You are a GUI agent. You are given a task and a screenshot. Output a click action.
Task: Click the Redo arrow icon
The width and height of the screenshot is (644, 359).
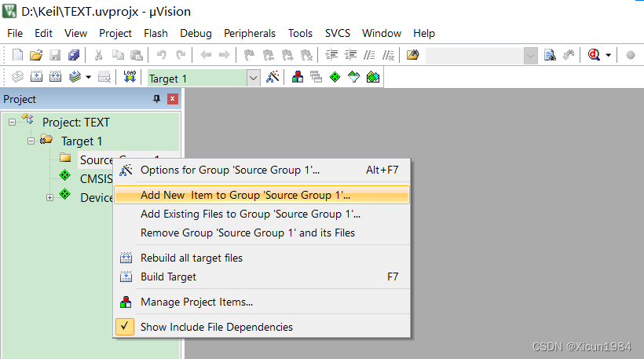pyautogui.click(x=181, y=55)
